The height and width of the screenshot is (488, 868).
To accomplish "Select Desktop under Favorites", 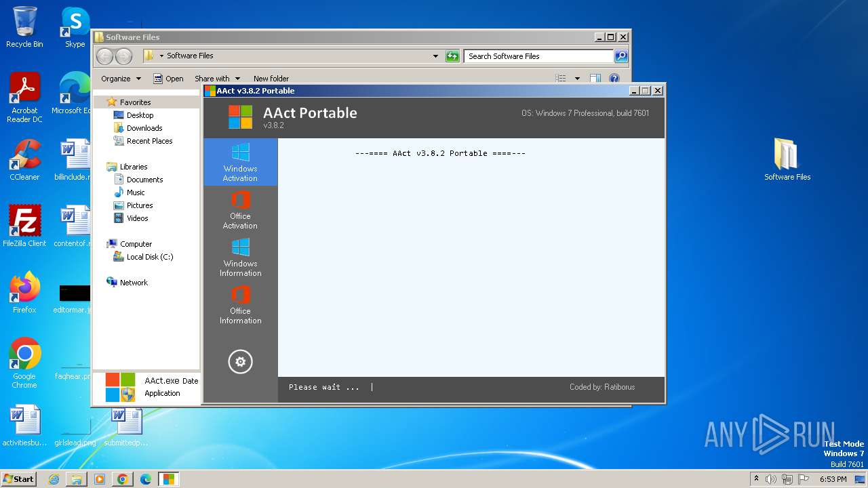I will click(x=140, y=115).
